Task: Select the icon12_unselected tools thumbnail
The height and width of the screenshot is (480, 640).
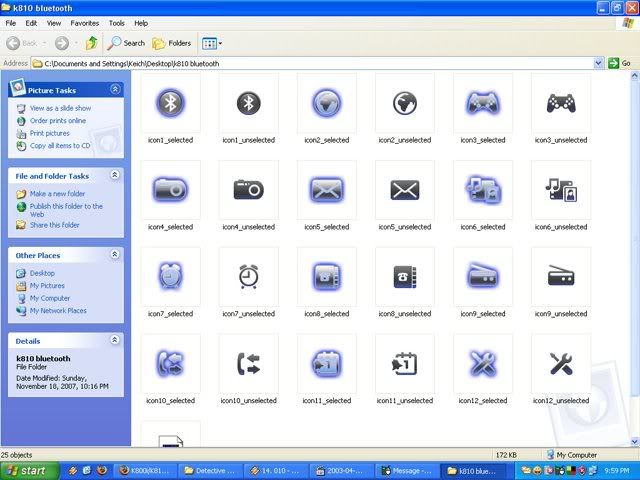Action: pos(561,364)
